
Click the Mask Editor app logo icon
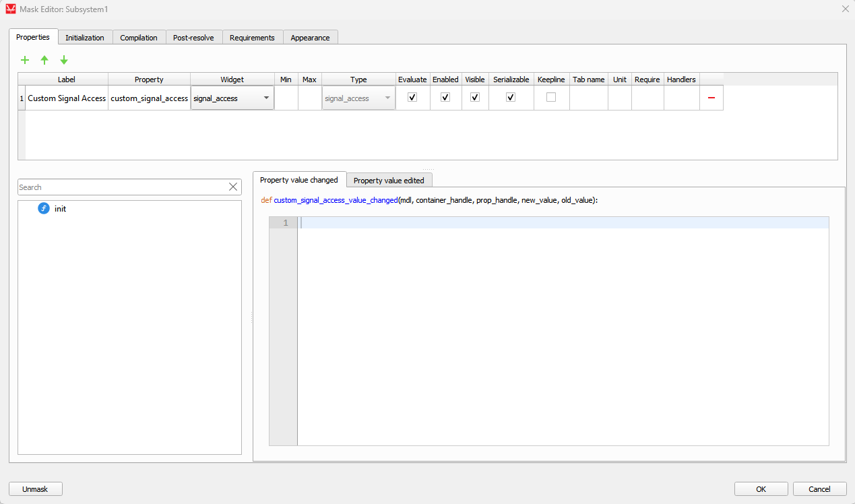pyautogui.click(x=10, y=9)
